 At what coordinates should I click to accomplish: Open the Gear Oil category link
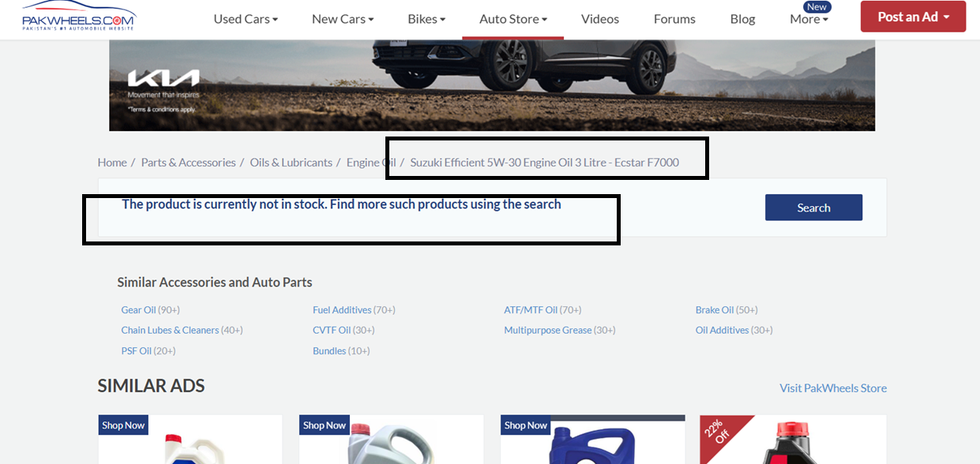coord(138,310)
